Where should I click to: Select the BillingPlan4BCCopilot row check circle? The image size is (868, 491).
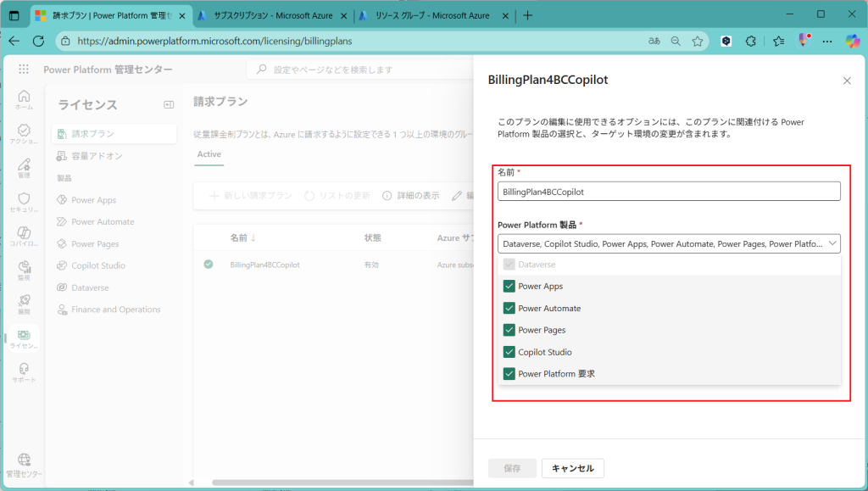pos(209,265)
